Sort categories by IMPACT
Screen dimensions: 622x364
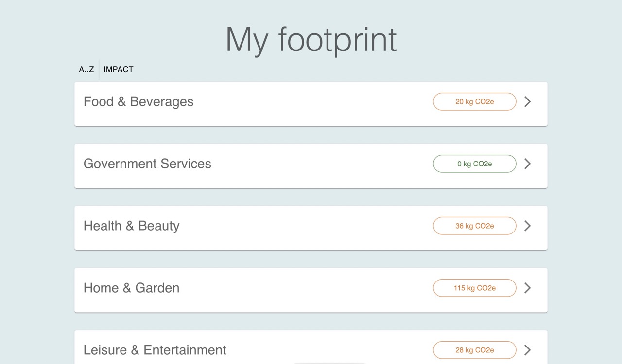(119, 69)
